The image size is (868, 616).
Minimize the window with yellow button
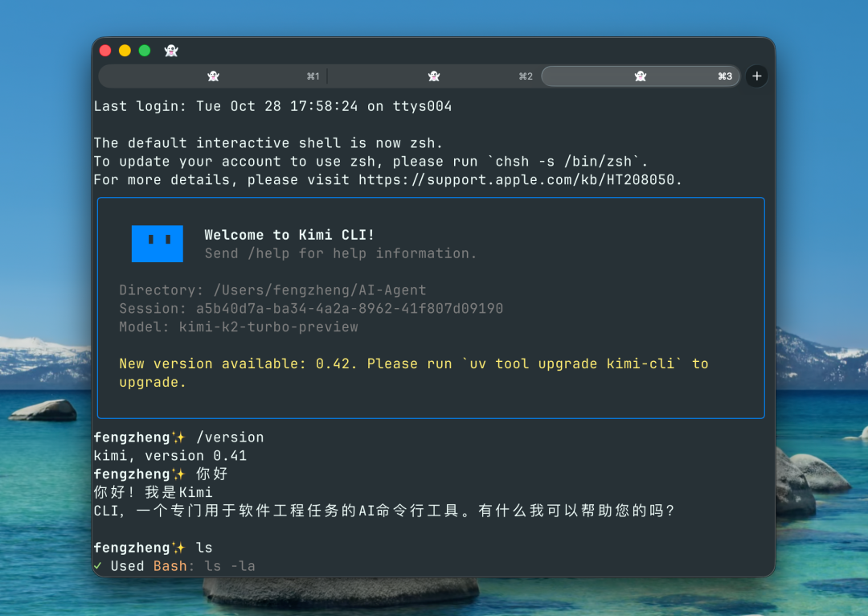(125, 51)
